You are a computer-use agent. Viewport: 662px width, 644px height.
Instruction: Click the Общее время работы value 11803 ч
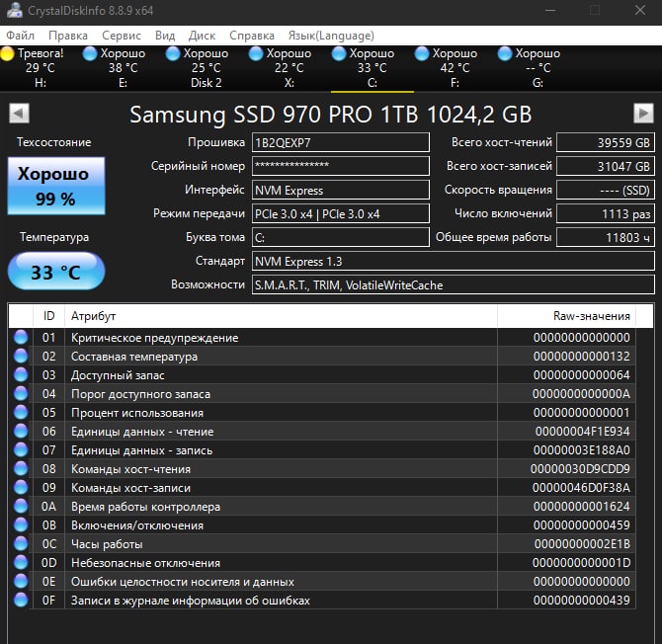[606, 237]
